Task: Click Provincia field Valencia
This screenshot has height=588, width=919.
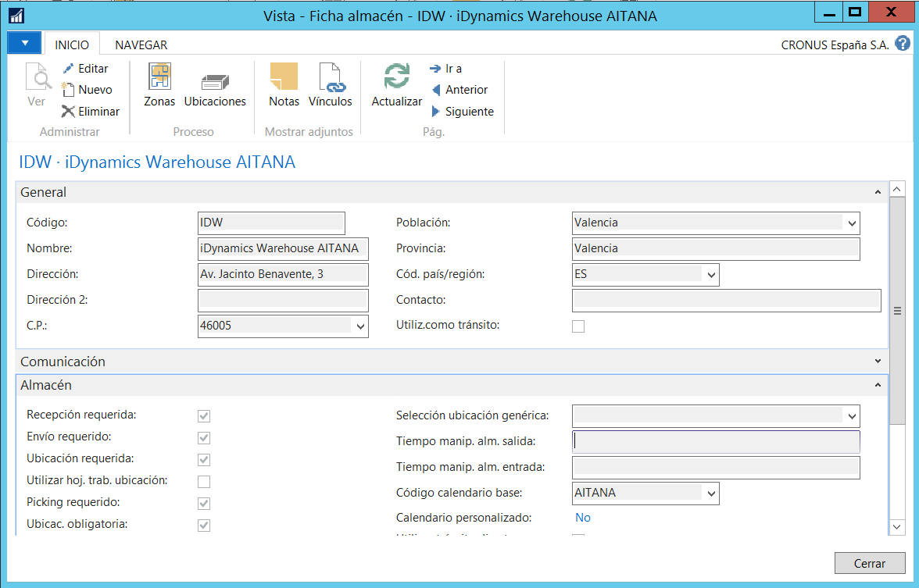Action: pos(716,248)
